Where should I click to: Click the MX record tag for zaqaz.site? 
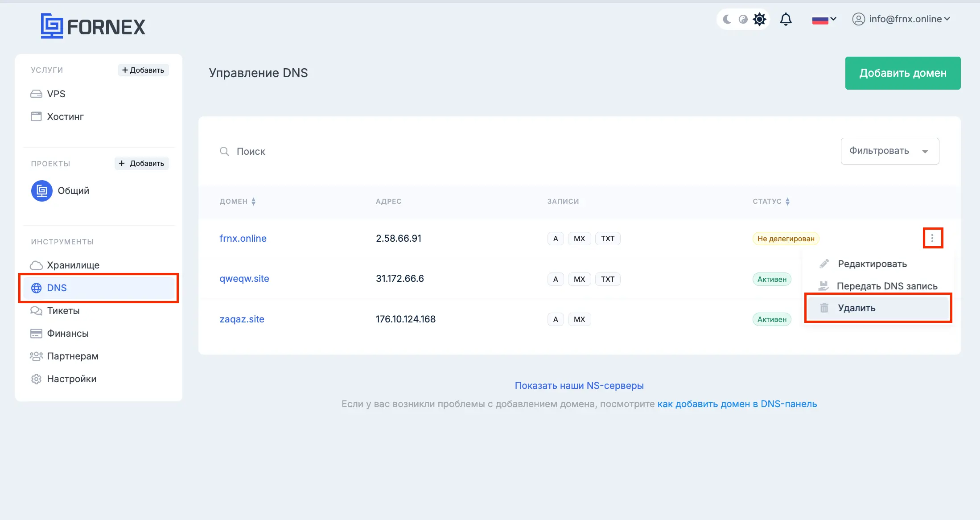click(x=580, y=319)
